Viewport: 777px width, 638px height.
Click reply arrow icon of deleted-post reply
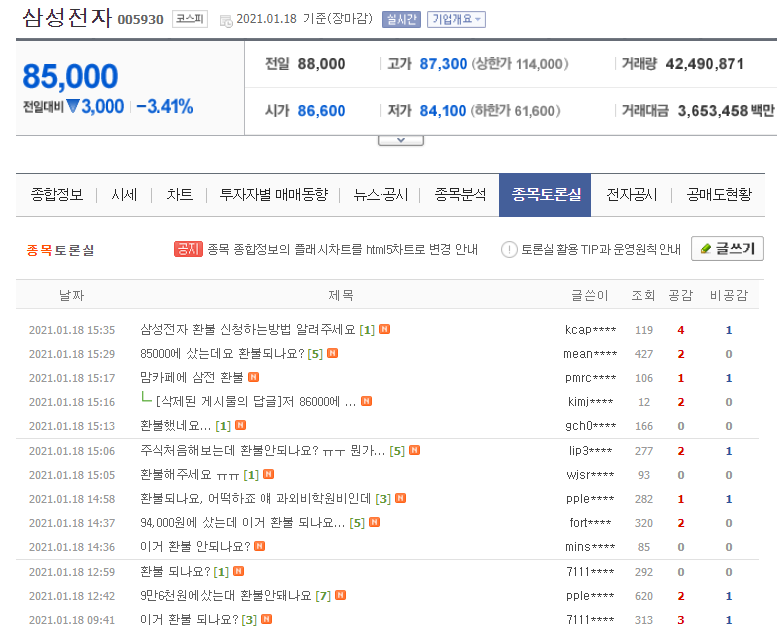146,397
